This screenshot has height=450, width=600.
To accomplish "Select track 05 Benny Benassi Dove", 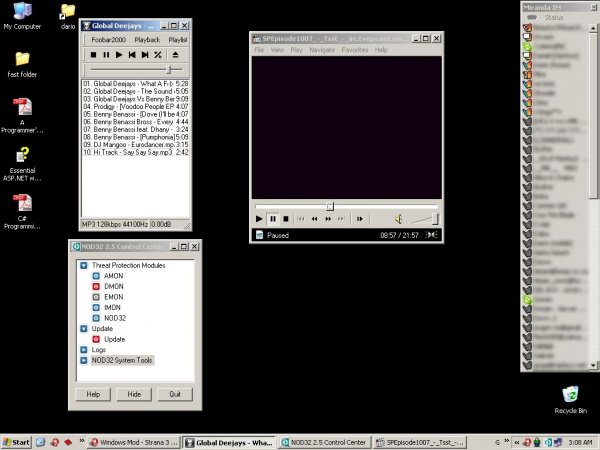I will (x=135, y=114).
